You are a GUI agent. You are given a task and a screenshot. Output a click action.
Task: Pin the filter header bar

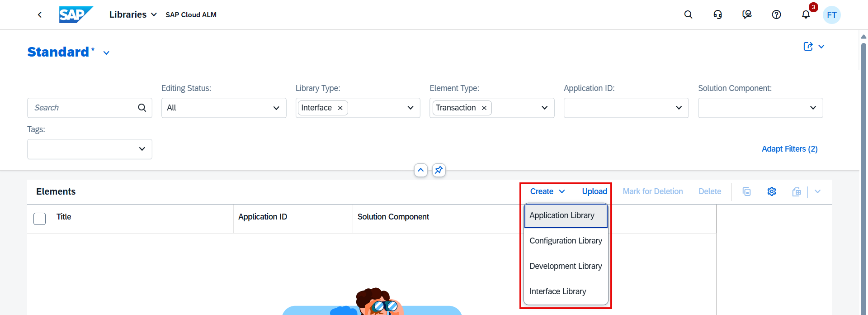tap(439, 170)
